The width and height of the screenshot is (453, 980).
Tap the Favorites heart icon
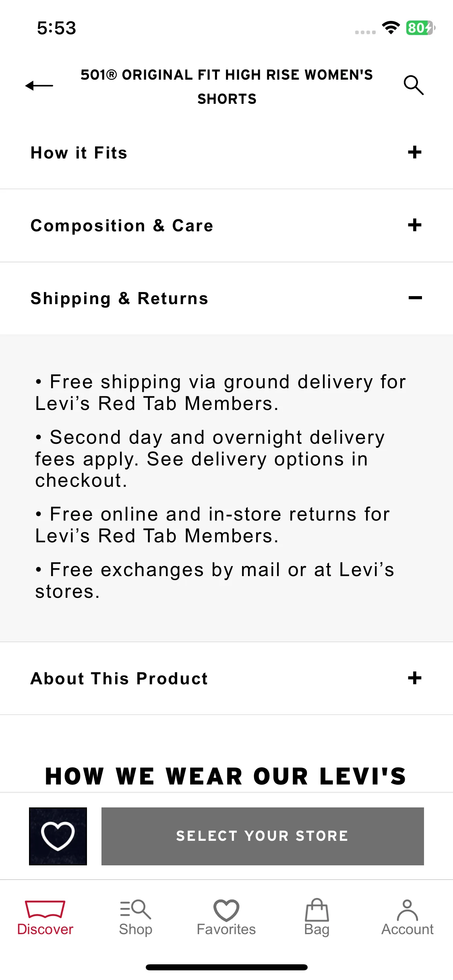(x=226, y=910)
